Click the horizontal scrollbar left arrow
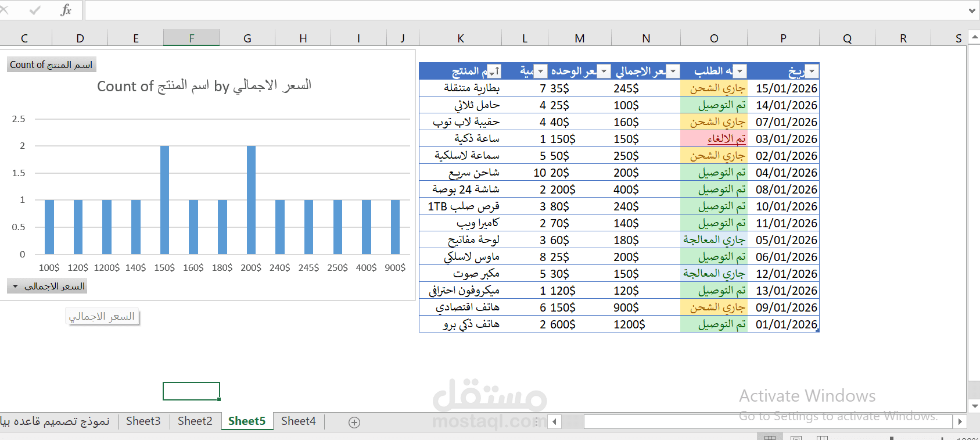Viewport: 980px width, 440px height. click(x=555, y=421)
